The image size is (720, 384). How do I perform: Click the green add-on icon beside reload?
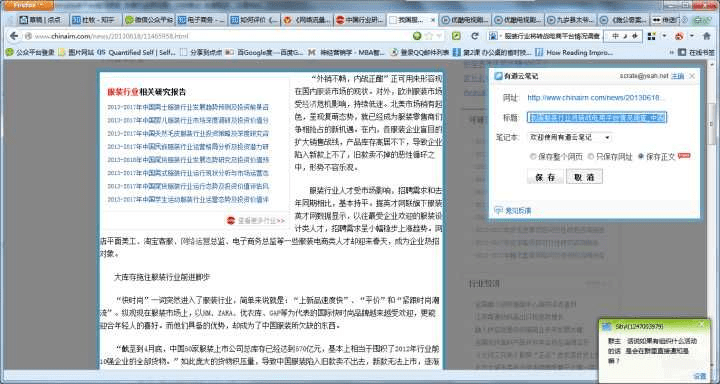click(456, 36)
